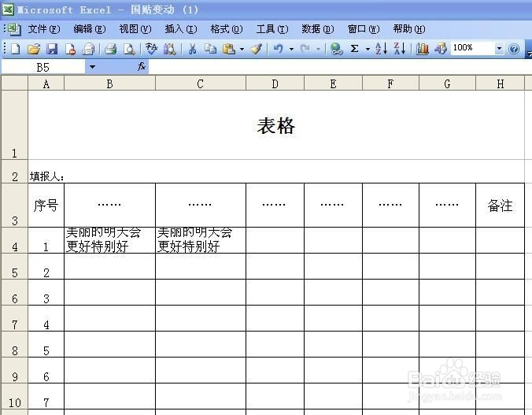Viewport: 532px width, 415px height.
Task: Click the Drawing toolbar icon
Action: (441, 49)
